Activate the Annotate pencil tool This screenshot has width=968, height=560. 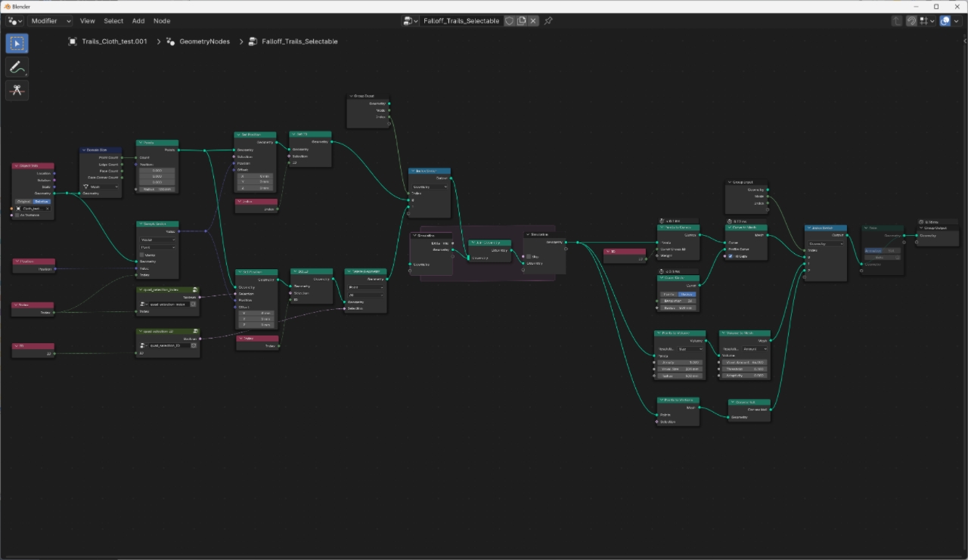tap(17, 67)
